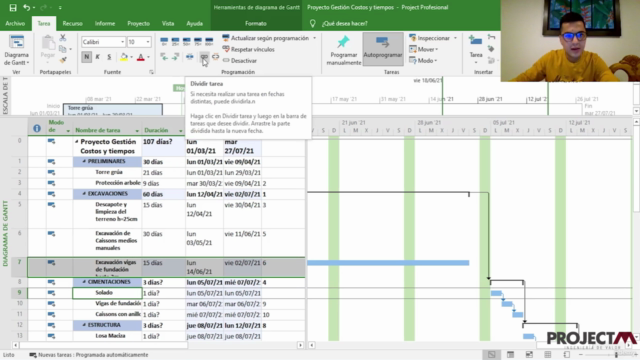Mark task as 50% complete
This screenshot has width=640, height=360.
click(187, 42)
